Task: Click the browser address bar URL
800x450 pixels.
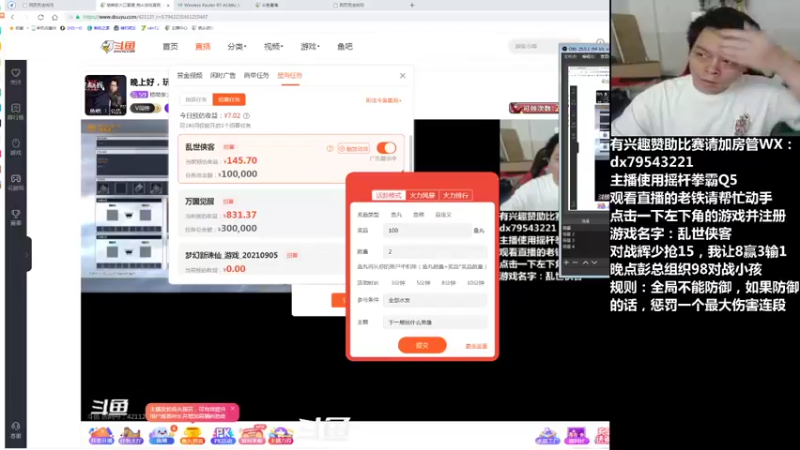Action: point(146,17)
